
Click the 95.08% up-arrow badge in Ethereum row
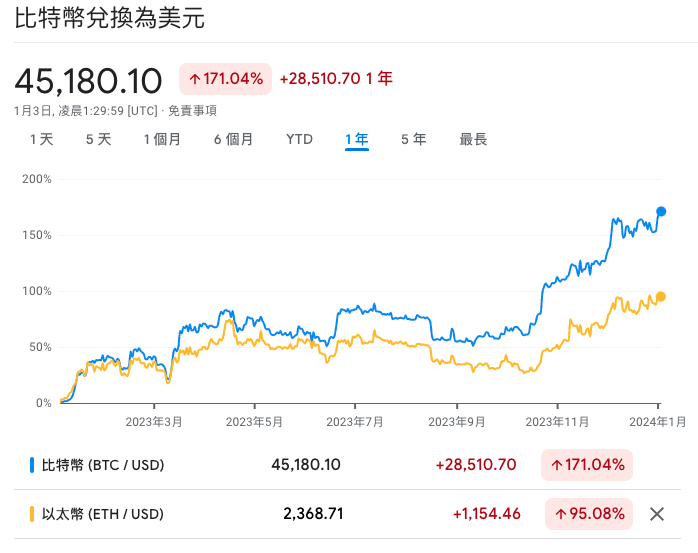tap(587, 514)
